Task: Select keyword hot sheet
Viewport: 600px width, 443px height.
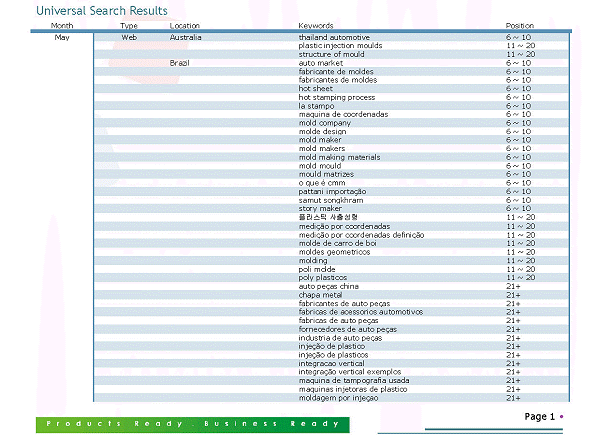Action: click(316, 89)
